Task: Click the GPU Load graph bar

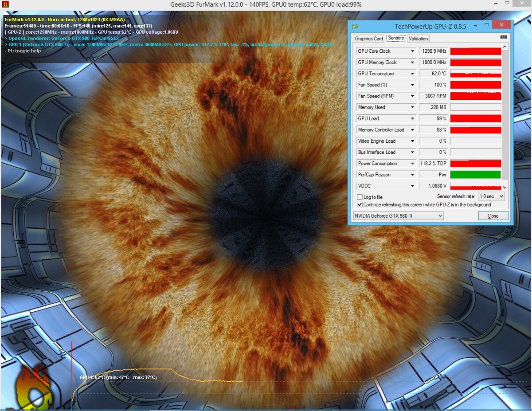Action: coord(475,118)
